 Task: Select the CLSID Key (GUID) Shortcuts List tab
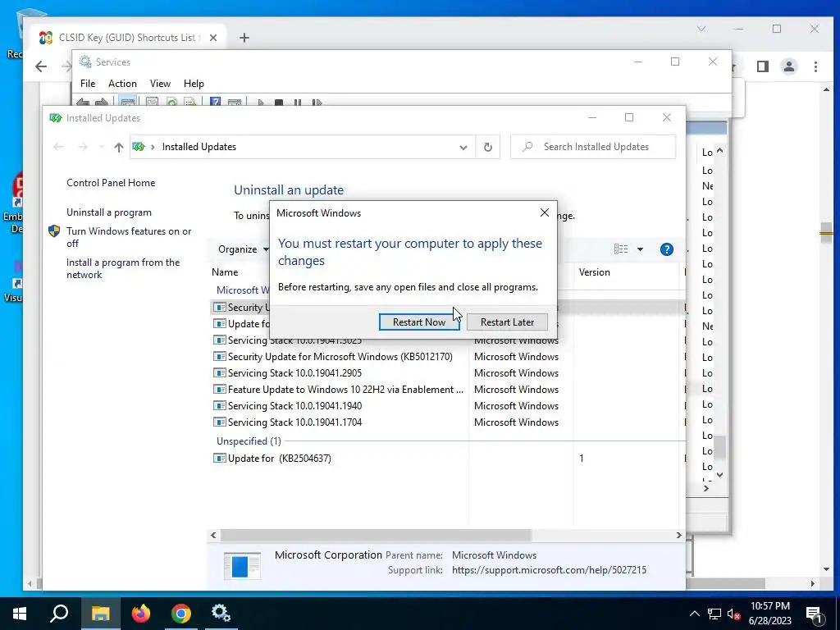(127, 38)
